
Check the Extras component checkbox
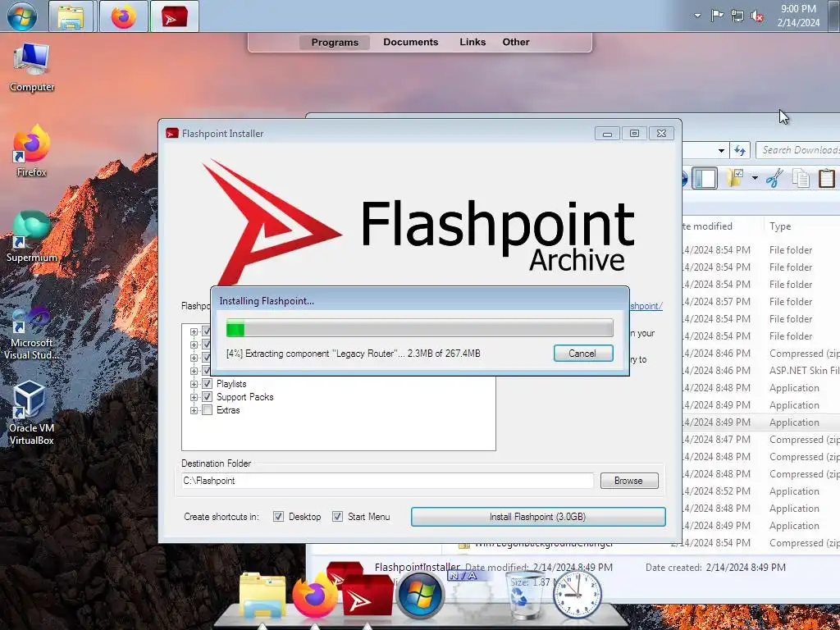click(x=208, y=410)
